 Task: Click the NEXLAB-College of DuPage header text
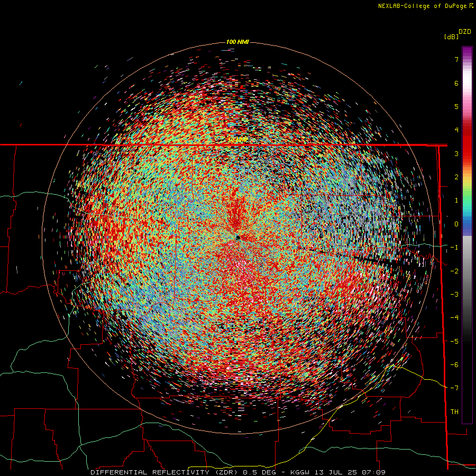[x=424, y=6]
